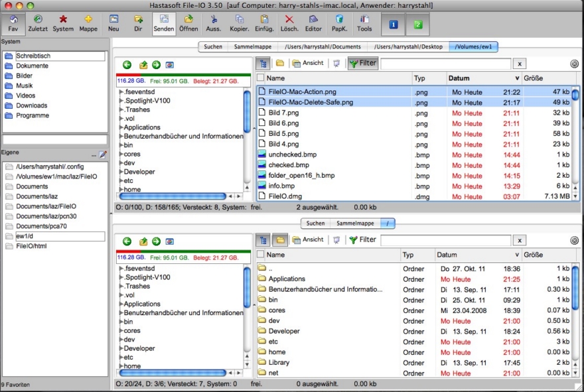Go up one folder in lower pane
Viewport: 584px width, 392px height.
click(143, 241)
